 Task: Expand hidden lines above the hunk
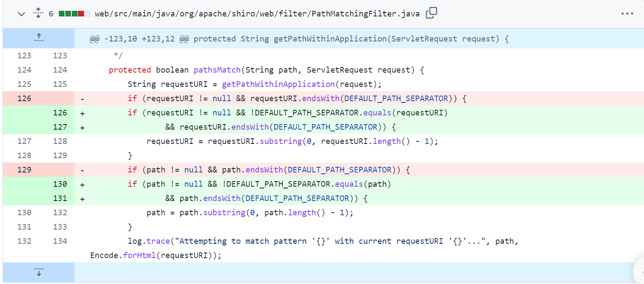[x=39, y=38]
